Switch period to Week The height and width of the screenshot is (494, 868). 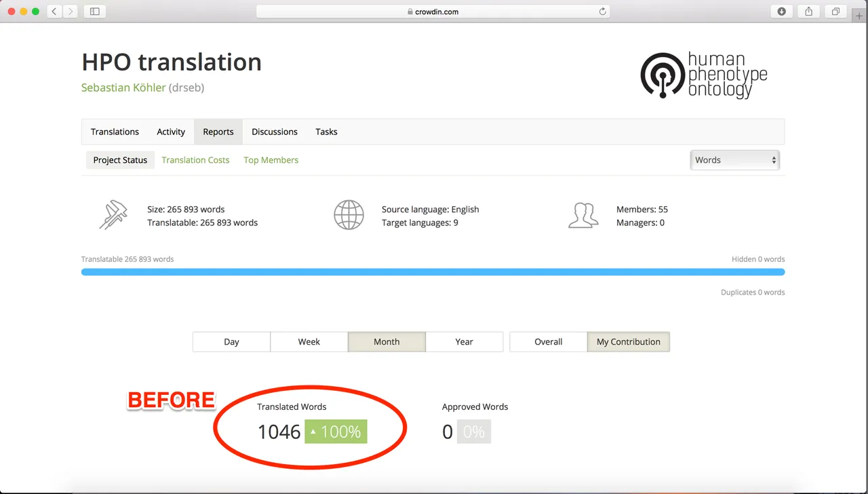(309, 342)
